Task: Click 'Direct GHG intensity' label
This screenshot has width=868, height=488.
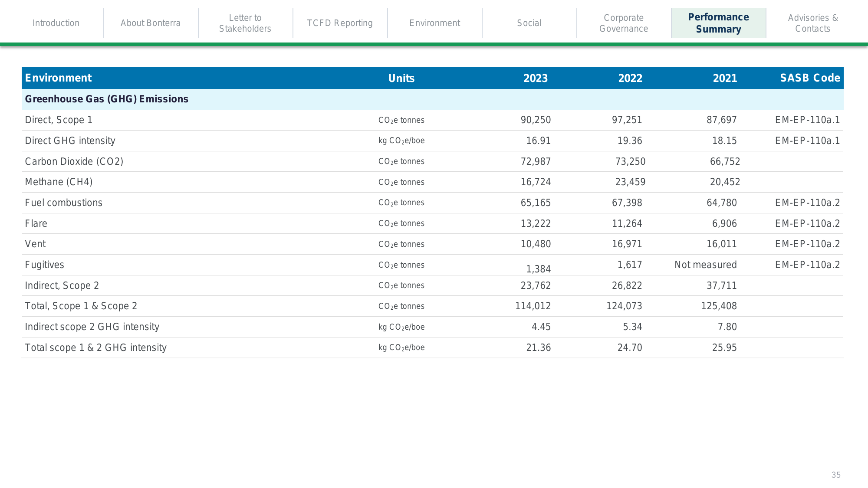Action: (70, 141)
